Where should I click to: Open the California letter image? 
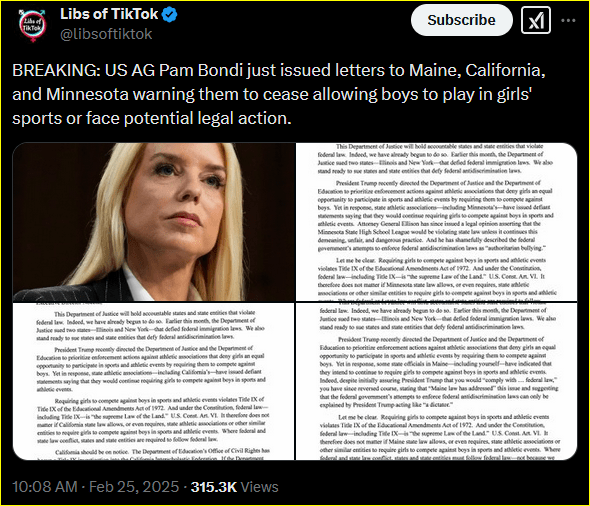(154, 381)
